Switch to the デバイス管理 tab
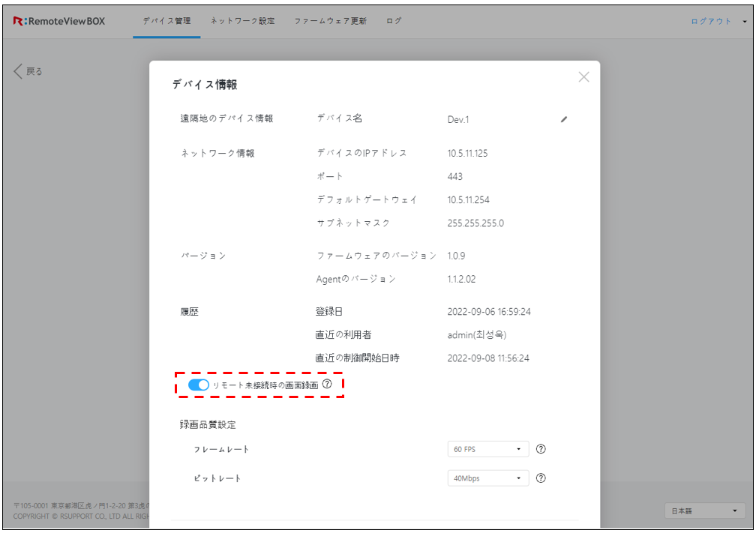 tap(166, 21)
